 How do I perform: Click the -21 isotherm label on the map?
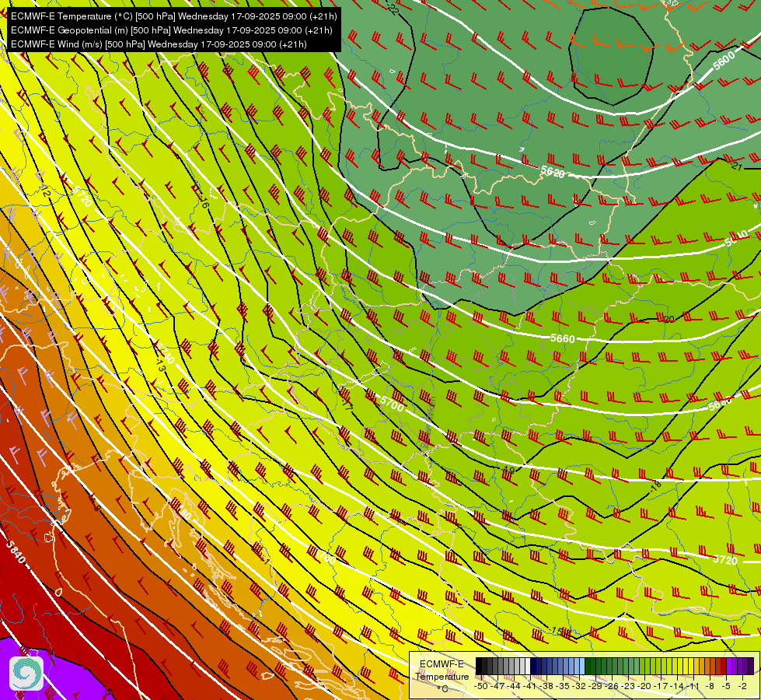tap(737, 166)
